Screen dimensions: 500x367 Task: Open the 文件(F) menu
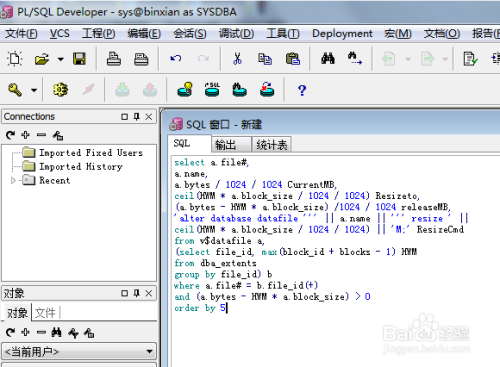(x=21, y=34)
